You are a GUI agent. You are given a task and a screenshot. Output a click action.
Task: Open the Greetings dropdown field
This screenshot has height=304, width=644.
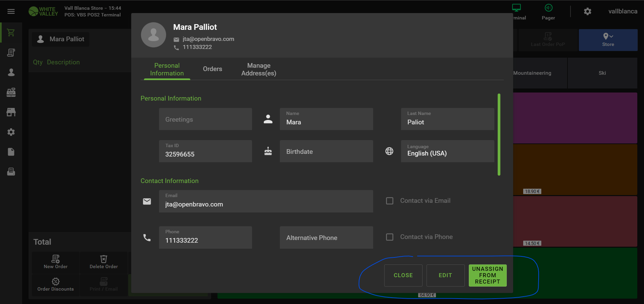coord(205,119)
